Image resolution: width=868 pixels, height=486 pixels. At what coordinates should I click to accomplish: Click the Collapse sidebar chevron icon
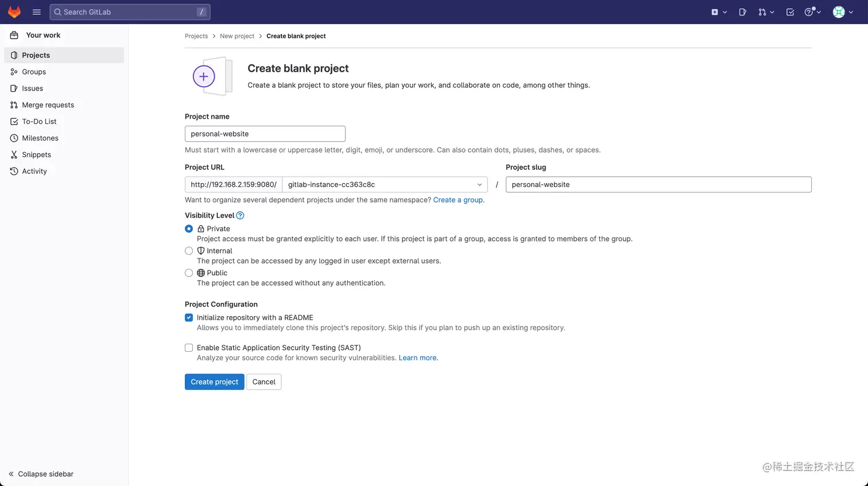(x=11, y=474)
